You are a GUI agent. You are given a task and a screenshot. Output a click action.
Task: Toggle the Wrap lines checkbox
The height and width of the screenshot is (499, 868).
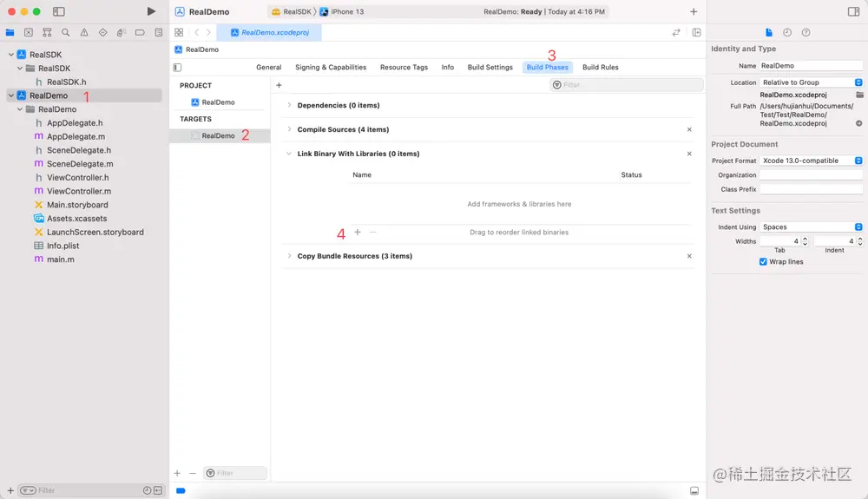point(763,262)
